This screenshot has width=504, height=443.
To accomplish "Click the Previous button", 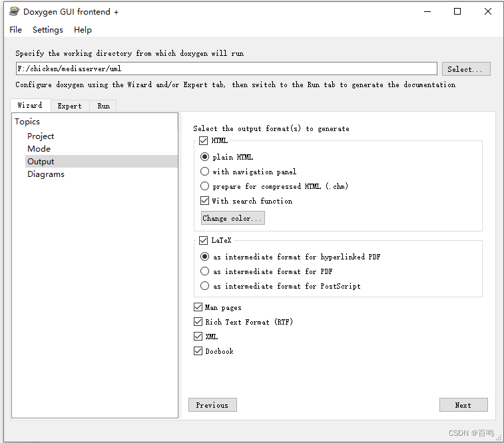I will coord(212,405).
